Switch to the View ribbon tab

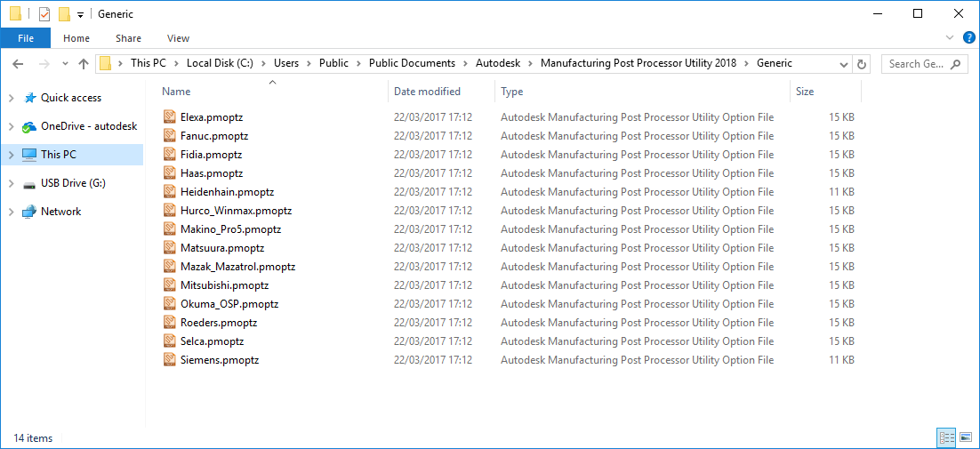tap(178, 38)
